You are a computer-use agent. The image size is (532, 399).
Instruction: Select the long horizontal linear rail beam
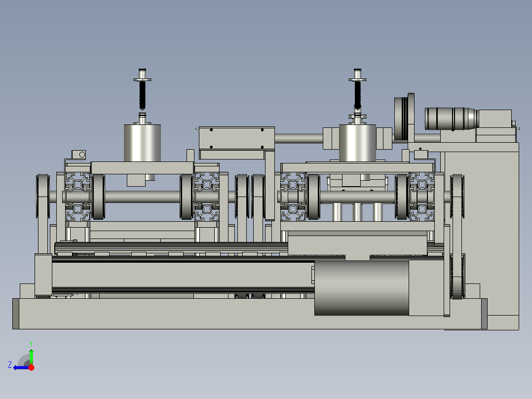click(x=183, y=275)
